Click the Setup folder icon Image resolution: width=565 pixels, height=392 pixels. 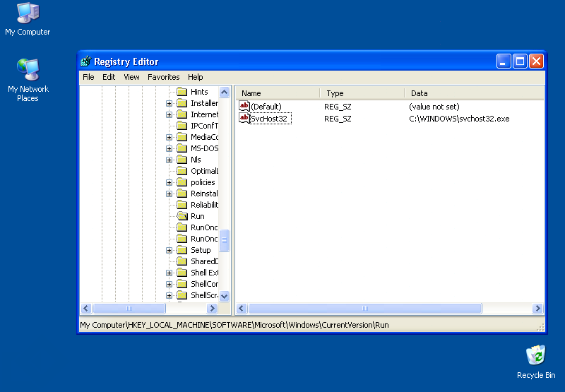pos(182,250)
